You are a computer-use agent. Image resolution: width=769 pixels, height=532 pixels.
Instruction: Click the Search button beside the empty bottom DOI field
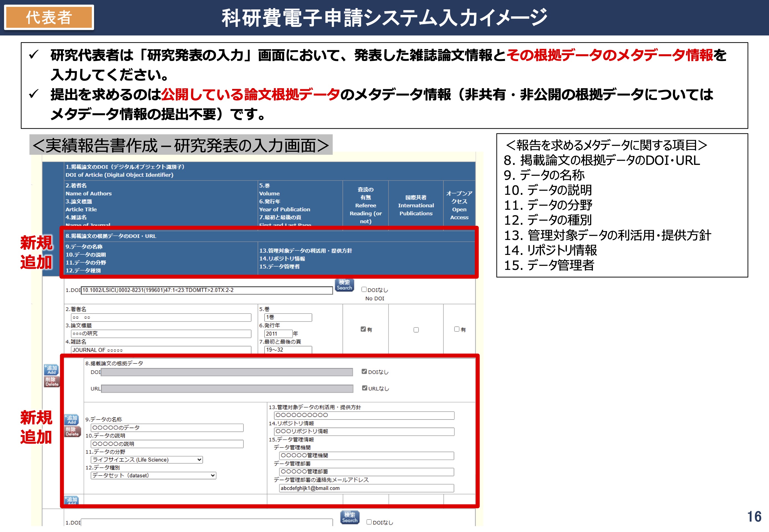point(350,517)
